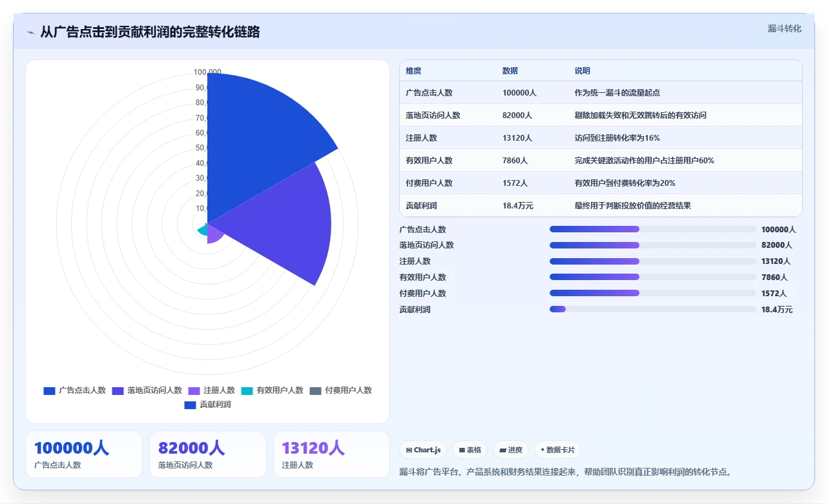The image size is (828, 504).
Task: Open the 13120人 注册人数 data card
Action: tap(331, 454)
